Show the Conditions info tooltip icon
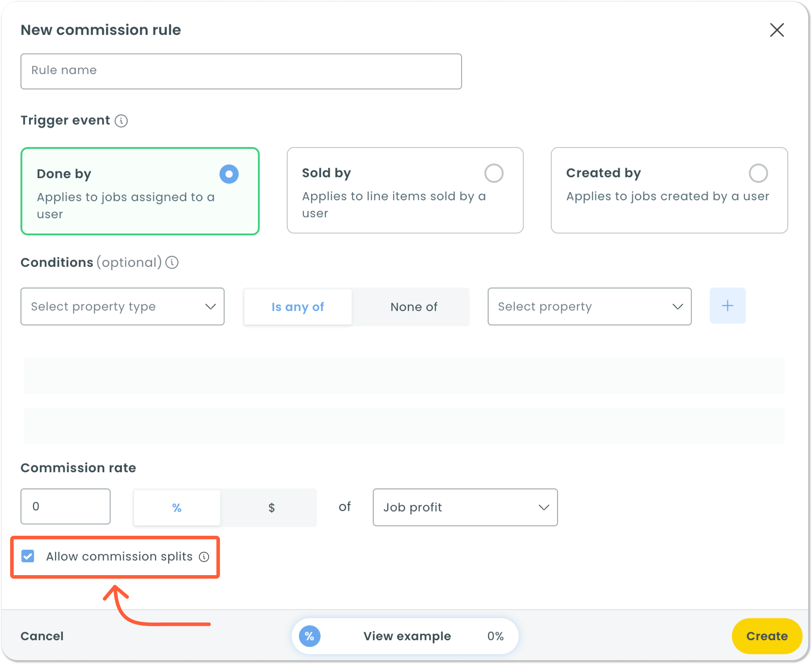This screenshot has width=812, height=664. coord(172,262)
